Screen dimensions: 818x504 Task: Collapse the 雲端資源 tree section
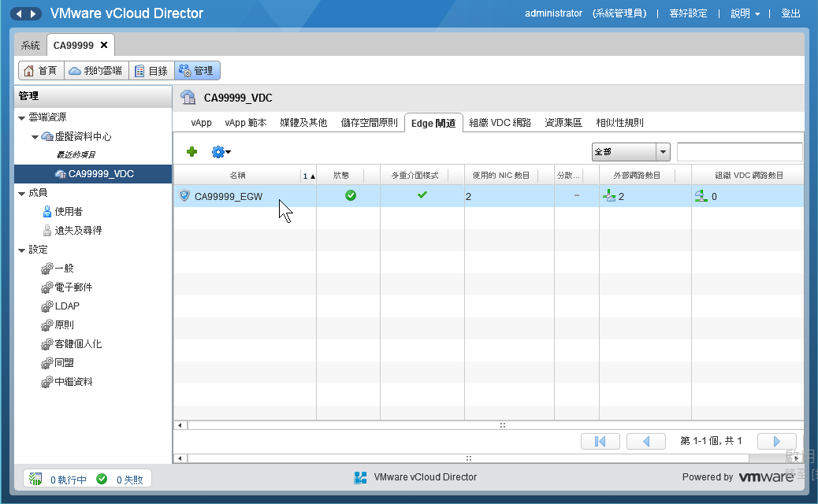(x=21, y=118)
